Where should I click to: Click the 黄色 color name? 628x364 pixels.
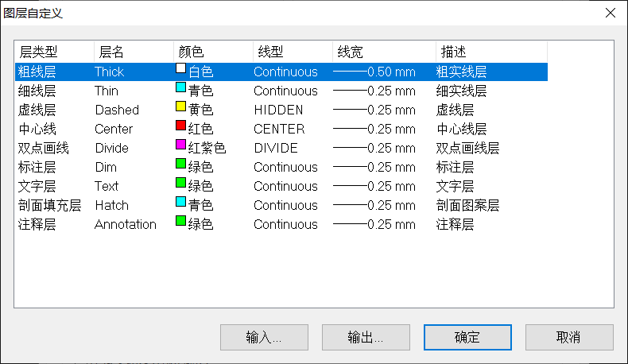pos(200,110)
